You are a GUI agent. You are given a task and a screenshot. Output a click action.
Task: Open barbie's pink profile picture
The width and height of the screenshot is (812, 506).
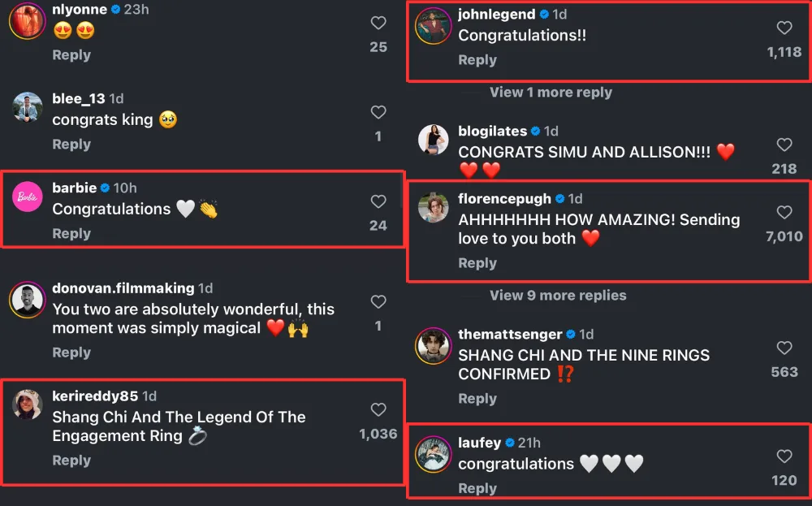pyautogui.click(x=28, y=197)
